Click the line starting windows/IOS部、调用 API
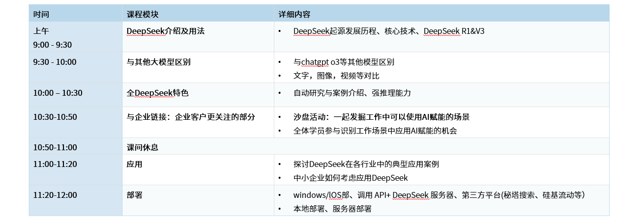Screen dimensions: 644x219 coord(439,195)
